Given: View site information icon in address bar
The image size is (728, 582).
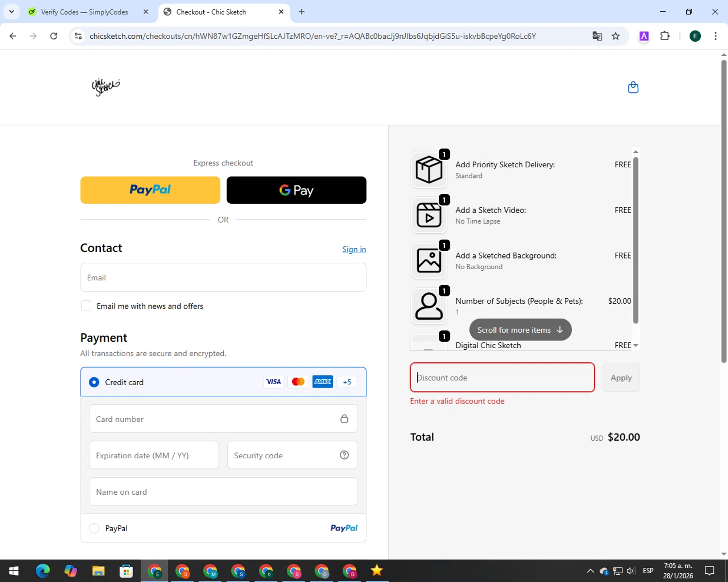Looking at the screenshot, I should (x=78, y=36).
